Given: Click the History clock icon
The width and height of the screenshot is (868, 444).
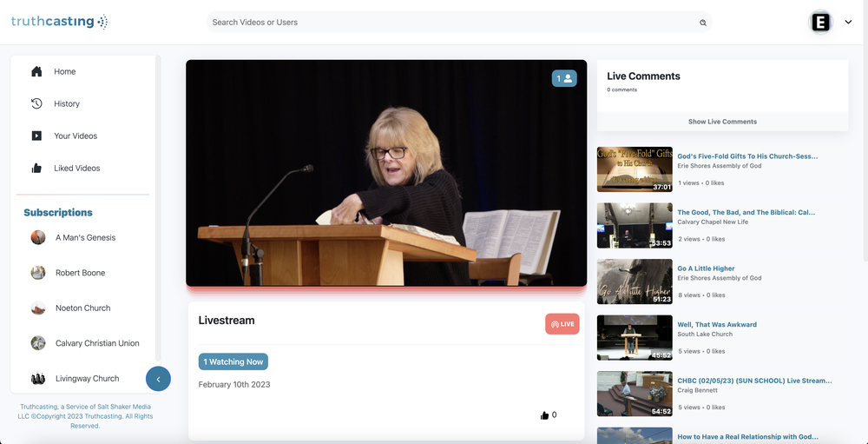Looking at the screenshot, I should pos(36,103).
